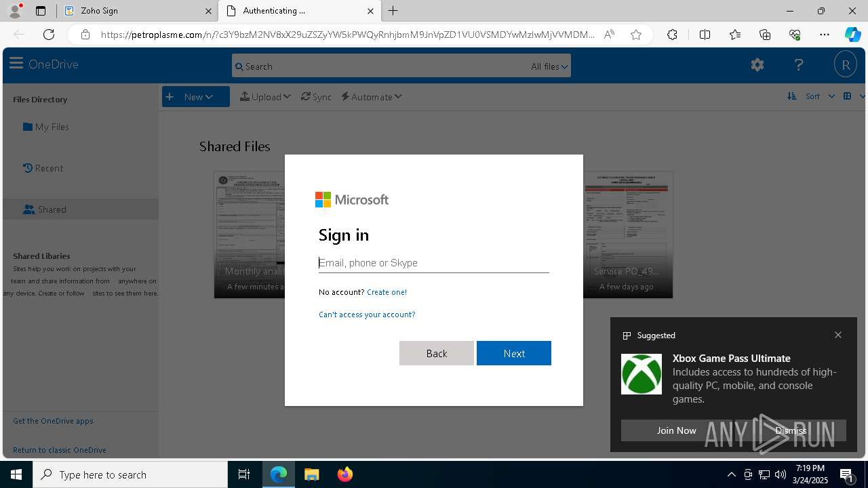868x488 pixels.
Task: Click the browser address bar URL
Action: click(x=347, y=35)
